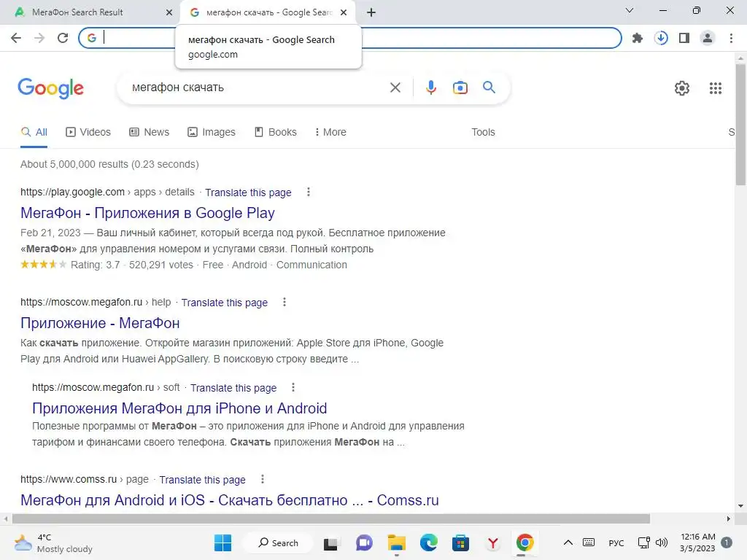The width and height of the screenshot is (747, 560).
Task: Open options for moscow.megafon.ru help result
Action: click(x=285, y=302)
